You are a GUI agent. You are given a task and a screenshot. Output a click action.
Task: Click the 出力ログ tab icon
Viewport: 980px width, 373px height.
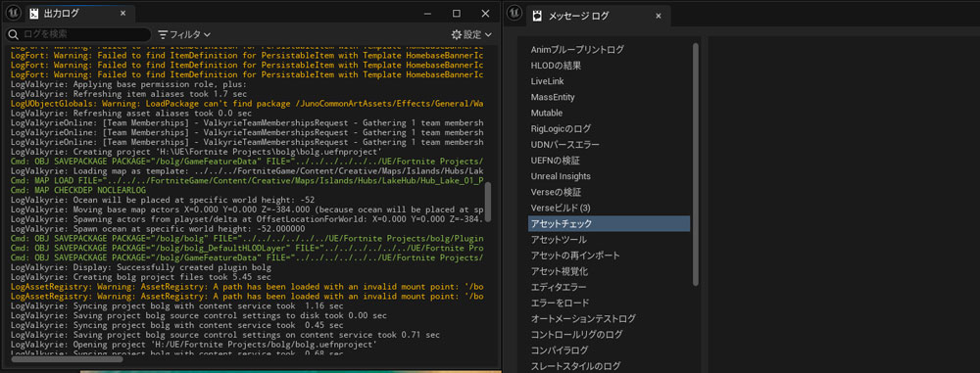click(x=34, y=14)
